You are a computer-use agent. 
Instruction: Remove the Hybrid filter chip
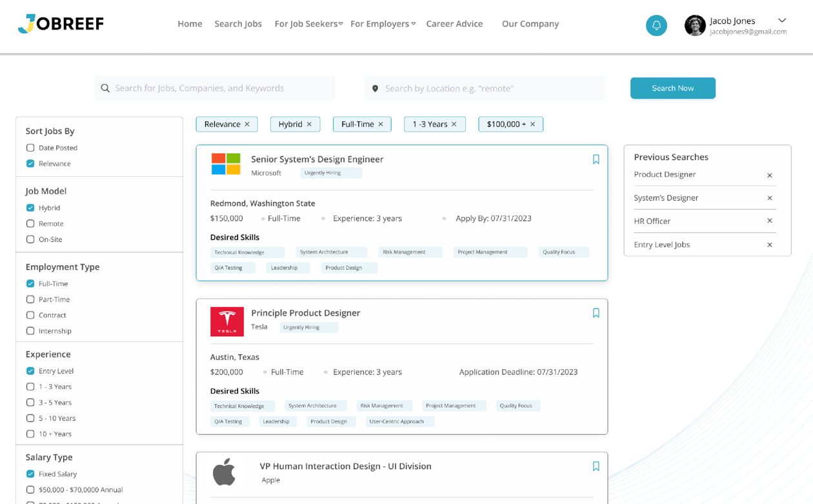(309, 125)
